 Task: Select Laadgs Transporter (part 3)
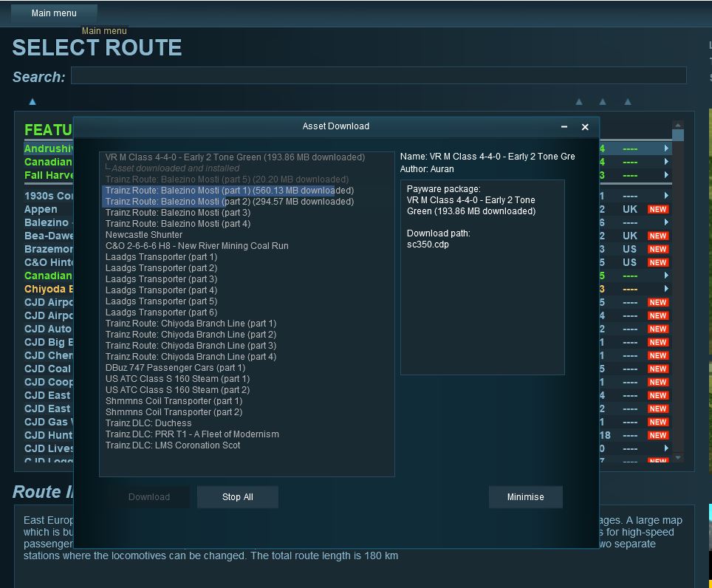pyautogui.click(x=161, y=278)
